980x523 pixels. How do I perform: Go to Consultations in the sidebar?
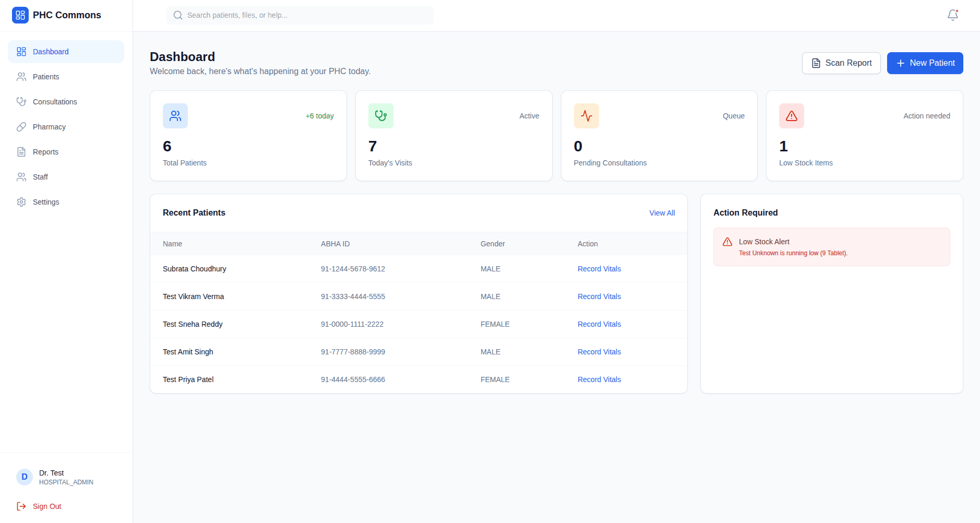[55, 102]
